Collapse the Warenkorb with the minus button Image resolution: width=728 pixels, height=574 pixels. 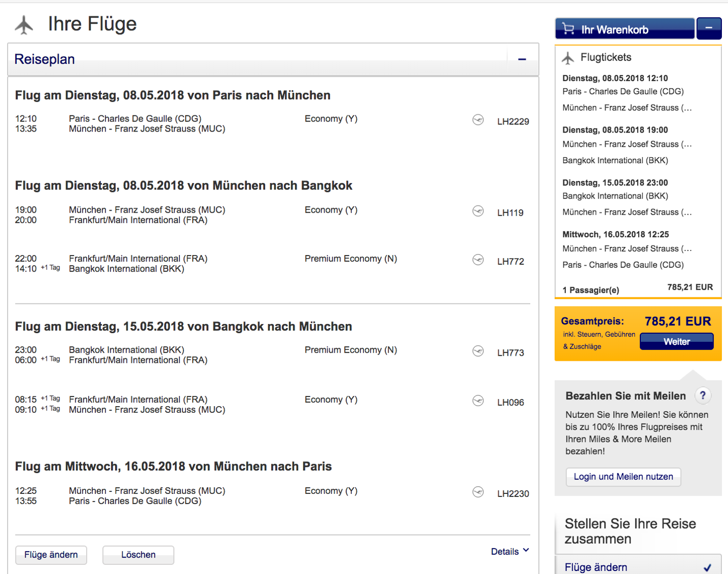(709, 28)
